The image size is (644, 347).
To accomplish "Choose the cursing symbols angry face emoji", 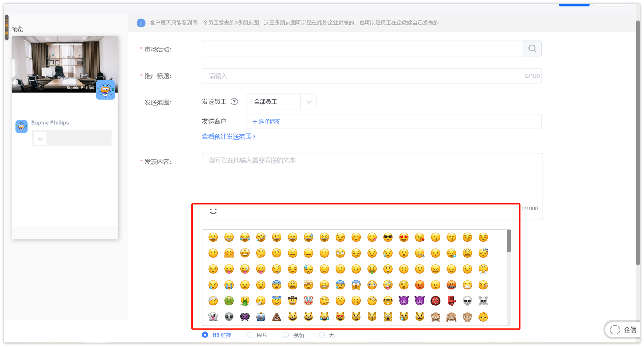I will click(x=451, y=285).
